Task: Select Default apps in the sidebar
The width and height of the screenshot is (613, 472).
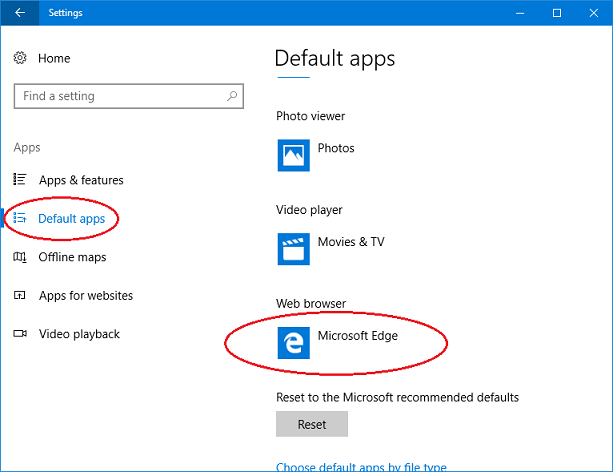Action: coord(71,219)
